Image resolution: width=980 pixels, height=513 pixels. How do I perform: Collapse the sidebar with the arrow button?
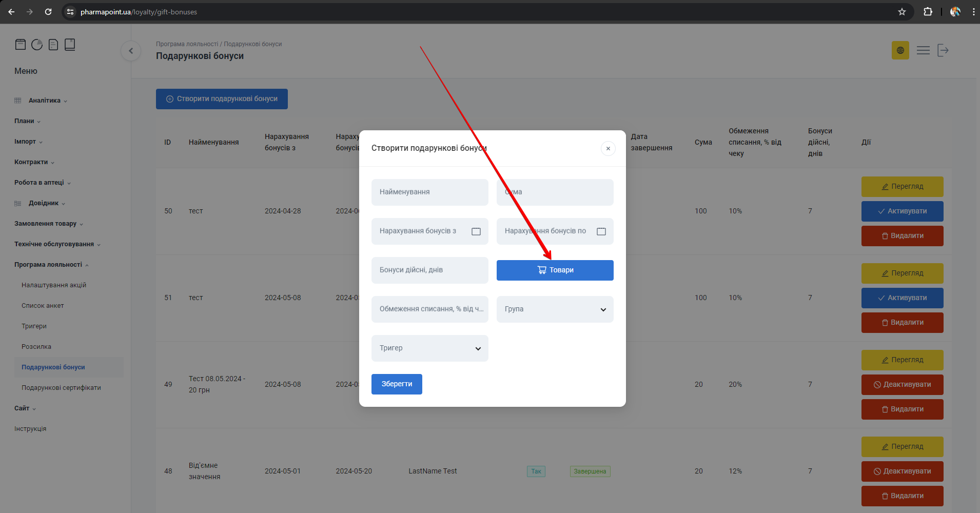click(131, 51)
